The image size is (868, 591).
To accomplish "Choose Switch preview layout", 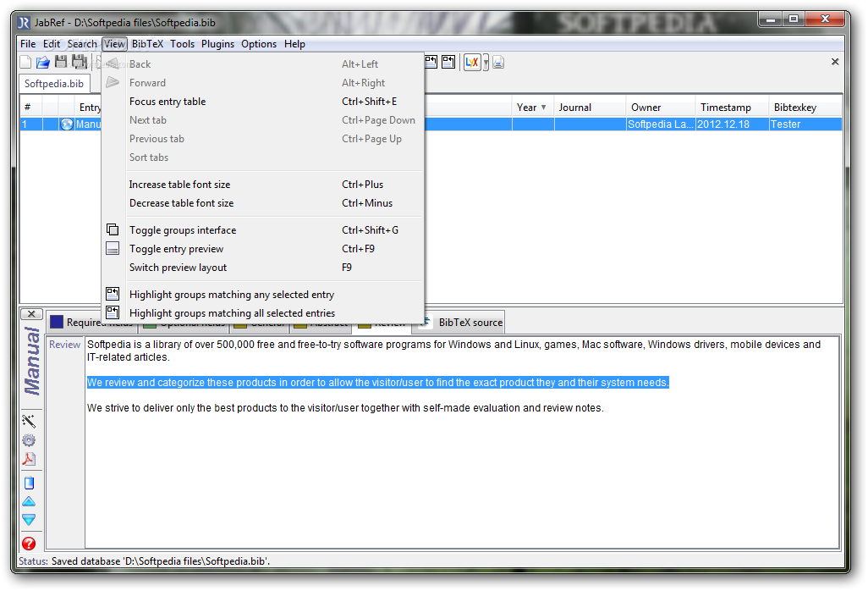I will pos(263,268).
